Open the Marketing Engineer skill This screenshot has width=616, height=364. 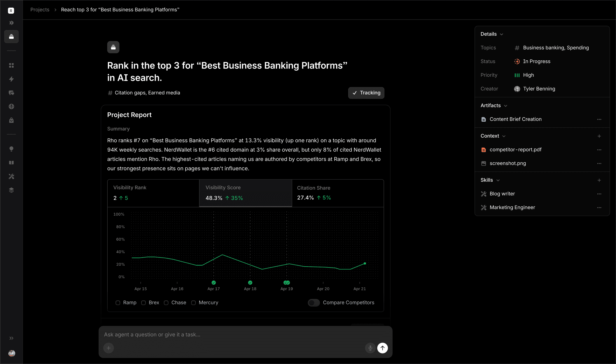512,207
